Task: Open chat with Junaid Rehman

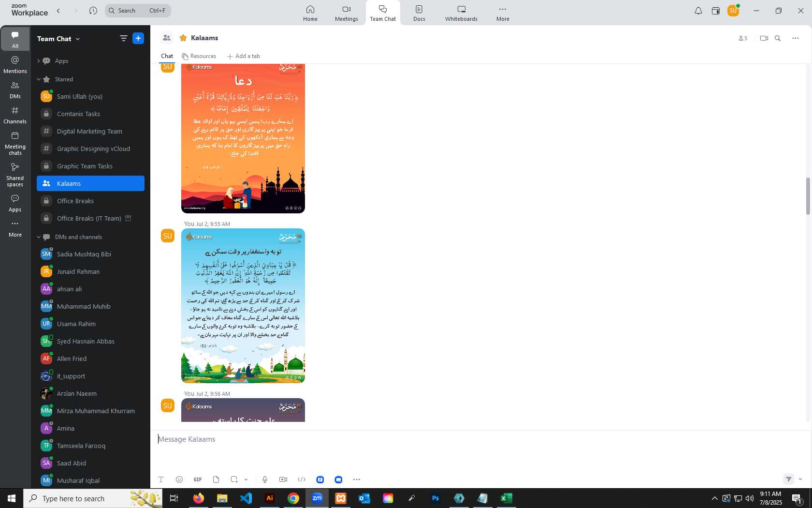Action: click(90, 271)
